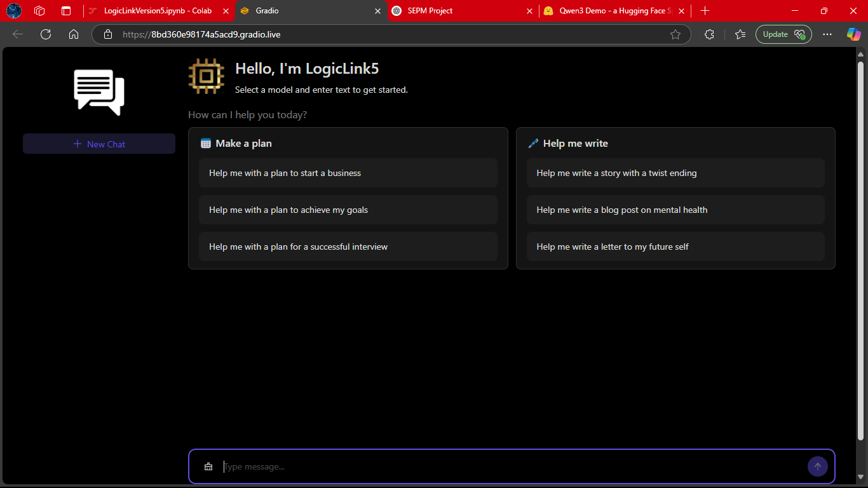Image resolution: width=868 pixels, height=488 pixels.
Task: Switch to Qwen3 Demo Hugging Face tab
Action: 614,11
